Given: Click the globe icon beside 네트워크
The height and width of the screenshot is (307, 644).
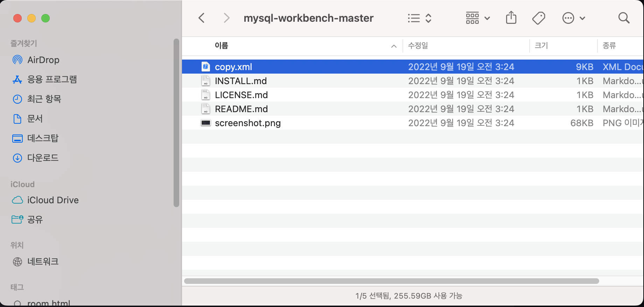Looking at the screenshot, I should [17, 262].
